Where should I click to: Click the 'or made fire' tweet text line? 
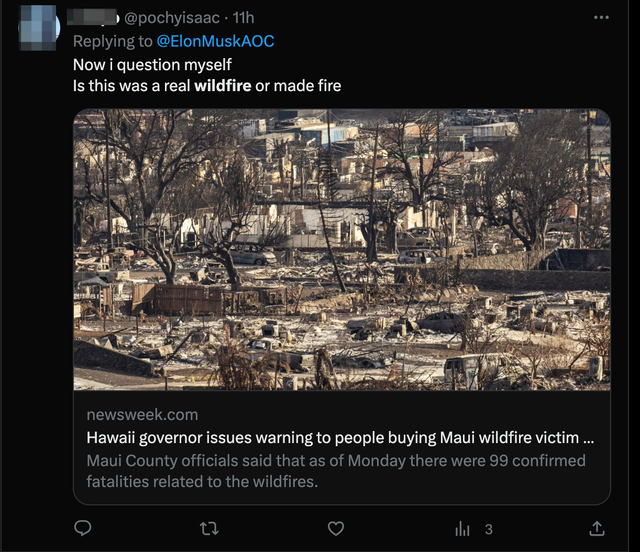pos(298,86)
